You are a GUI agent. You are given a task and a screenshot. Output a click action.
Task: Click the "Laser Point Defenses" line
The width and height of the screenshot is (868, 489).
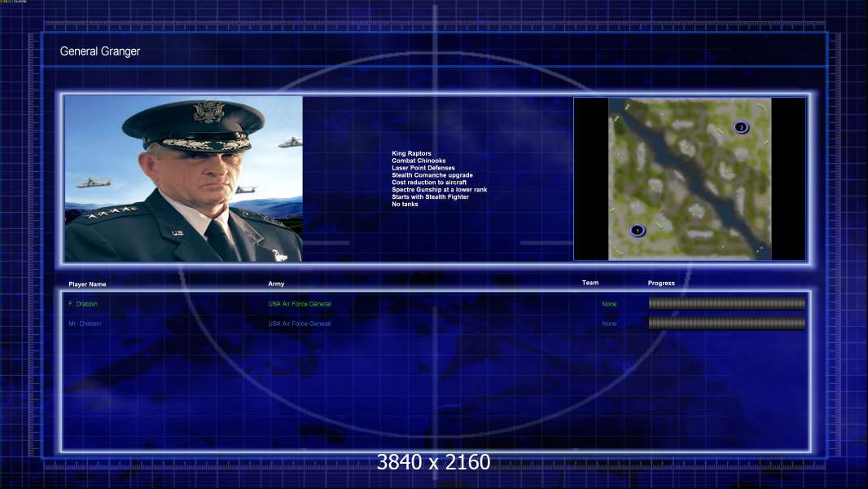pos(423,168)
